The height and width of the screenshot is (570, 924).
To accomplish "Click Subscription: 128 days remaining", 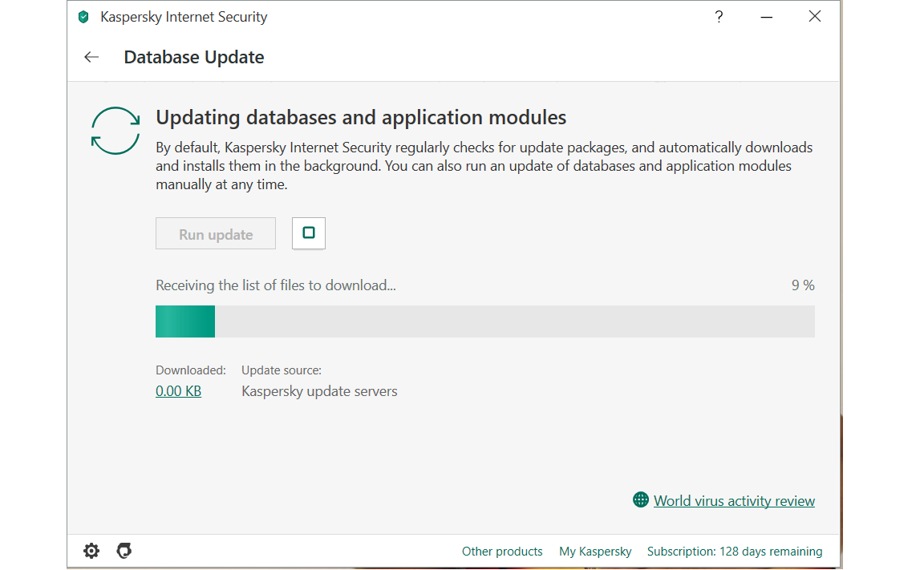I will point(735,552).
